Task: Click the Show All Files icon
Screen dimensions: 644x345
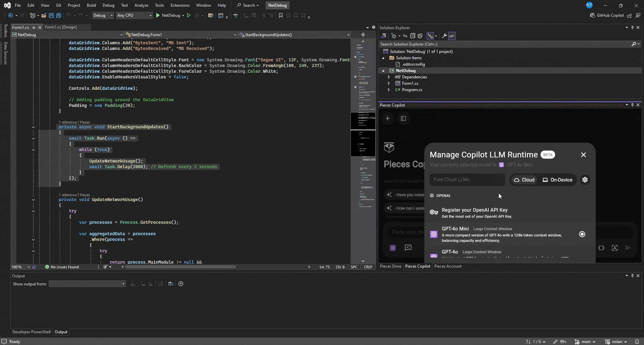Action: [420, 36]
